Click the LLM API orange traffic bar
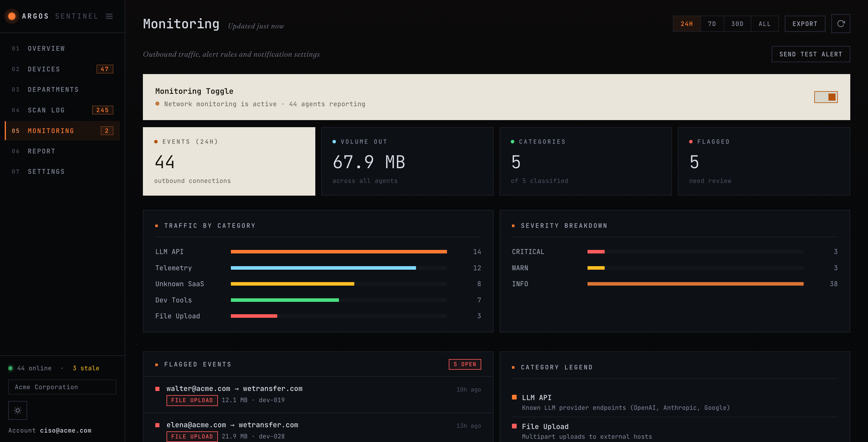 tap(339, 252)
